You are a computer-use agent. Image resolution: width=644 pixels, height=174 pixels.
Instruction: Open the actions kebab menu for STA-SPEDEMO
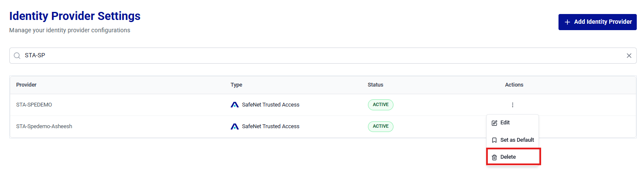click(513, 105)
